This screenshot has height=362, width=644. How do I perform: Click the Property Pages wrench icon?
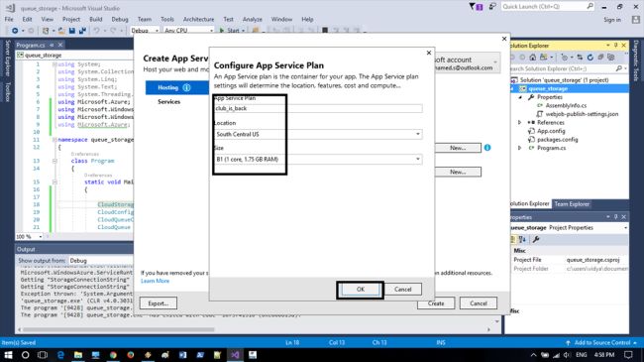tap(536, 239)
